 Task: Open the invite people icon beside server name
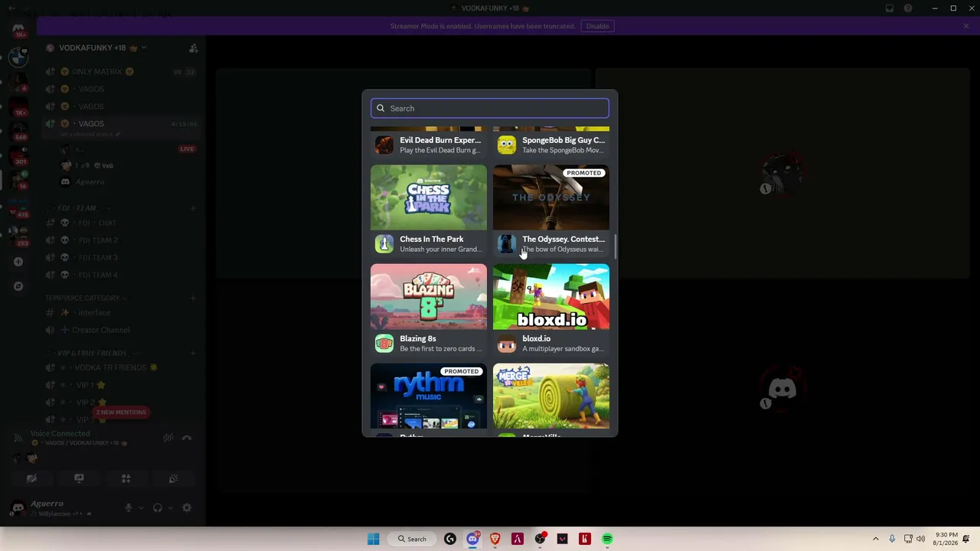[193, 47]
